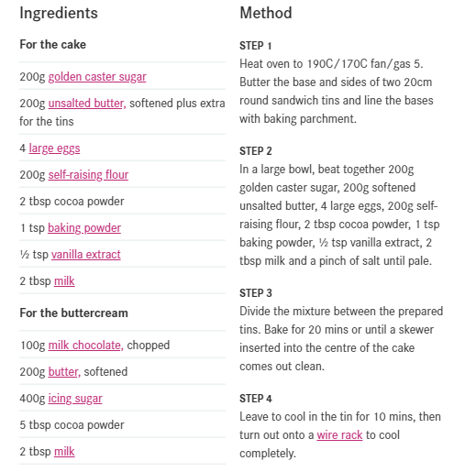
Task: Click the Method heading
Action: tap(266, 13)
